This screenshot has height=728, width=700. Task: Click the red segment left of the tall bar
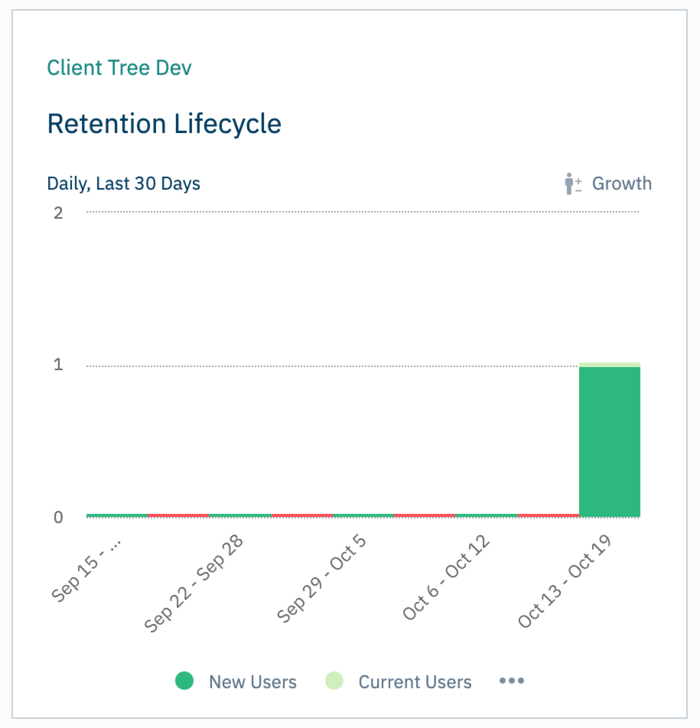548,516
